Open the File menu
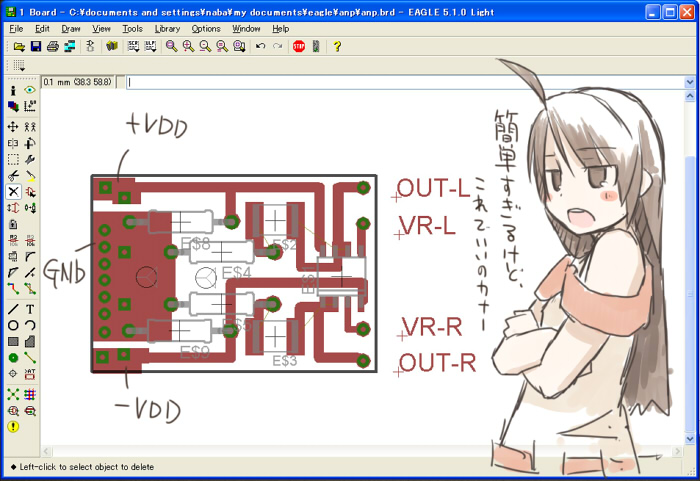Screen dimensions: 700x481 [16, 29]
